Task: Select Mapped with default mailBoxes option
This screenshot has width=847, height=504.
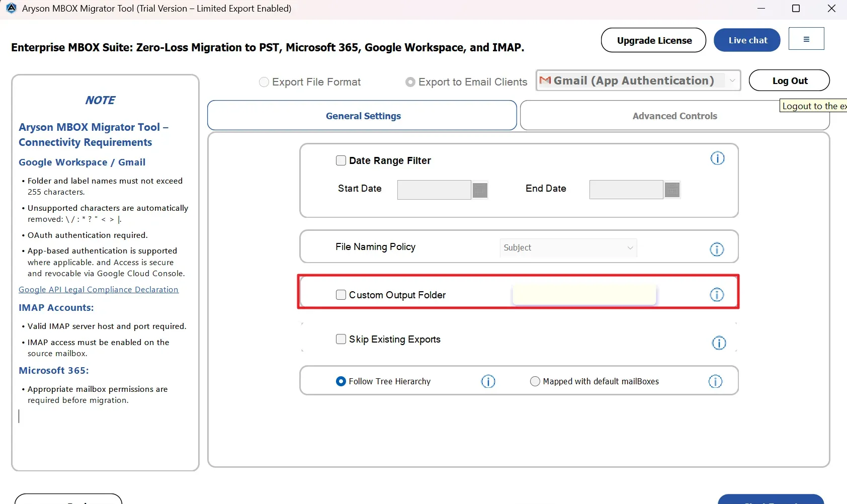Action: click(535, 381)
